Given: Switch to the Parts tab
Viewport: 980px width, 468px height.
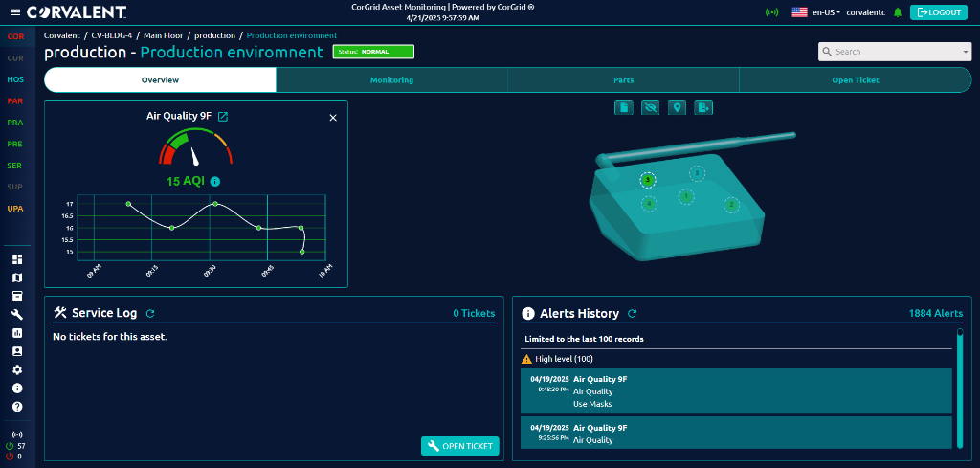Looking at the screenshot, I should (x=623, y=80).
